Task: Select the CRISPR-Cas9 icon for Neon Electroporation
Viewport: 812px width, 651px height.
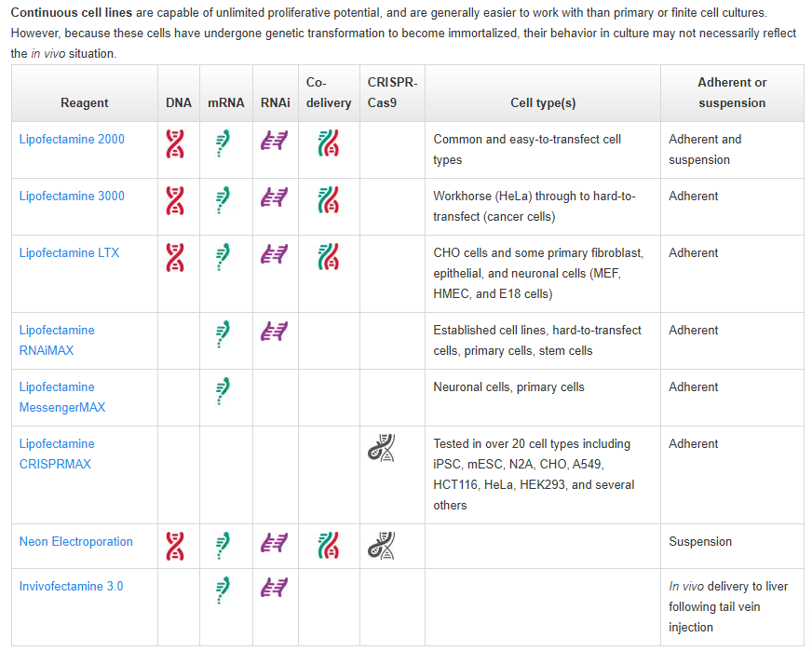Action: [x=381, y=546]
